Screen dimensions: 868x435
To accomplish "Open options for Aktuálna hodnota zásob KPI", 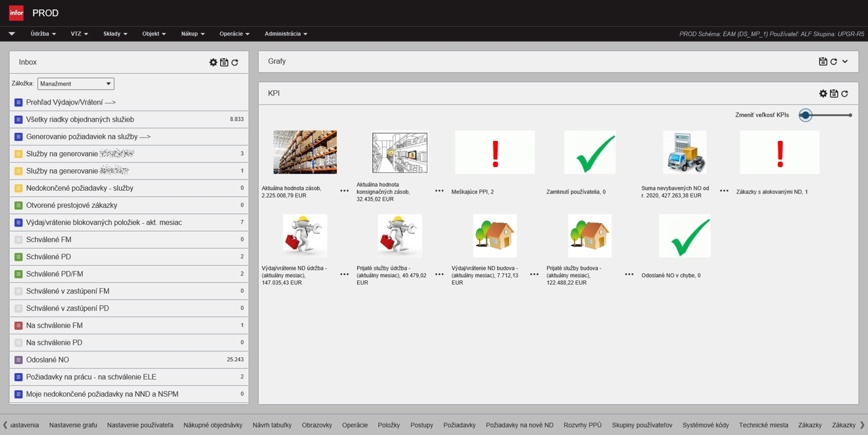I will coord(345,191).
